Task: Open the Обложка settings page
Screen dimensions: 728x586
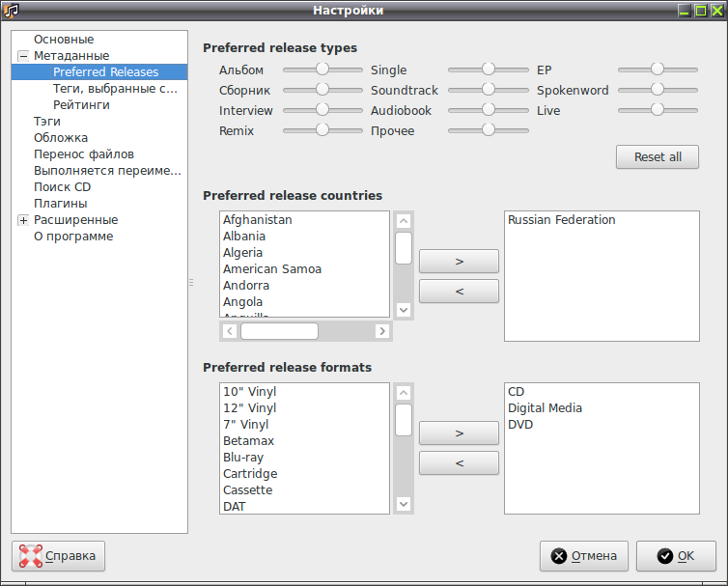Action: click(61, 138)
